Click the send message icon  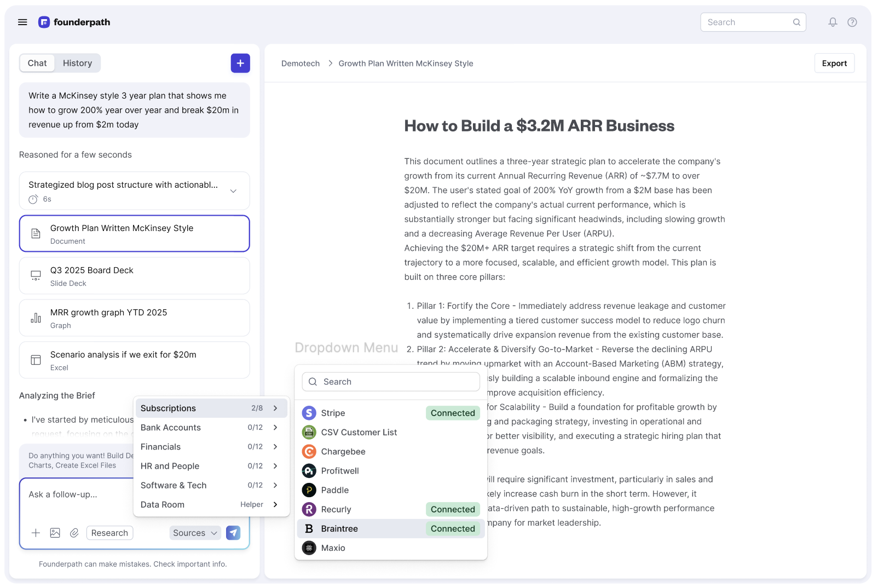point(233,533)
